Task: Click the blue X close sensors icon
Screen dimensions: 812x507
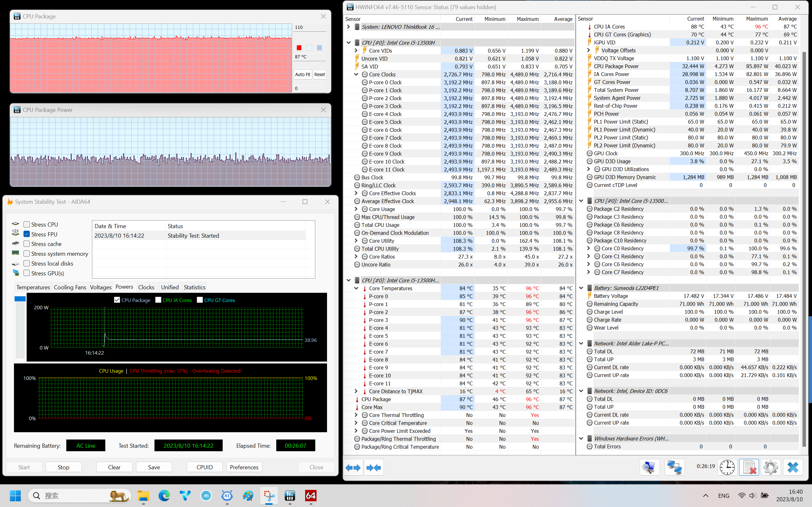Action: click(x=793, y=467)
